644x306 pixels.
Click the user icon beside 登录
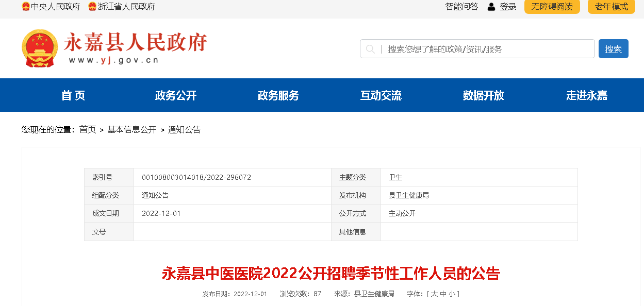click(x=491, y=7)
